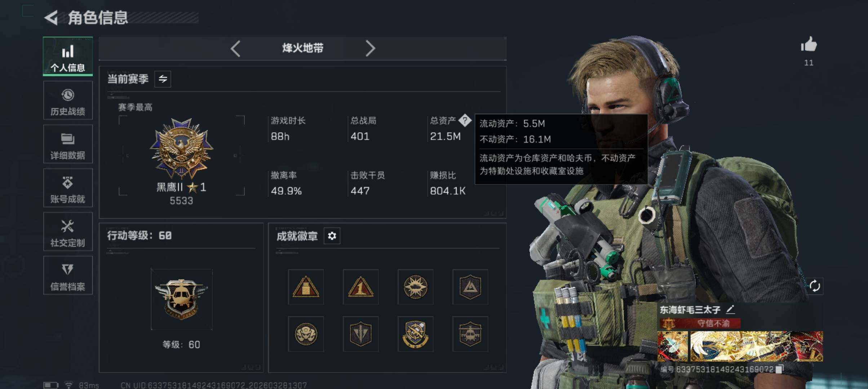Click the 守信不渝 title banner
Screen dimensions: 868x389
pos(700,323)
